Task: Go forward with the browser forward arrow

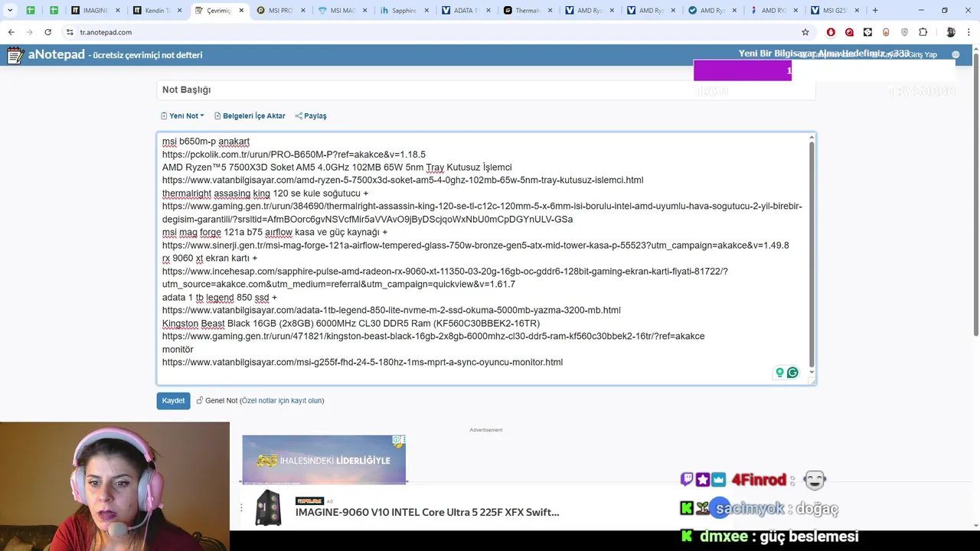Action: (x=29, y=32)
